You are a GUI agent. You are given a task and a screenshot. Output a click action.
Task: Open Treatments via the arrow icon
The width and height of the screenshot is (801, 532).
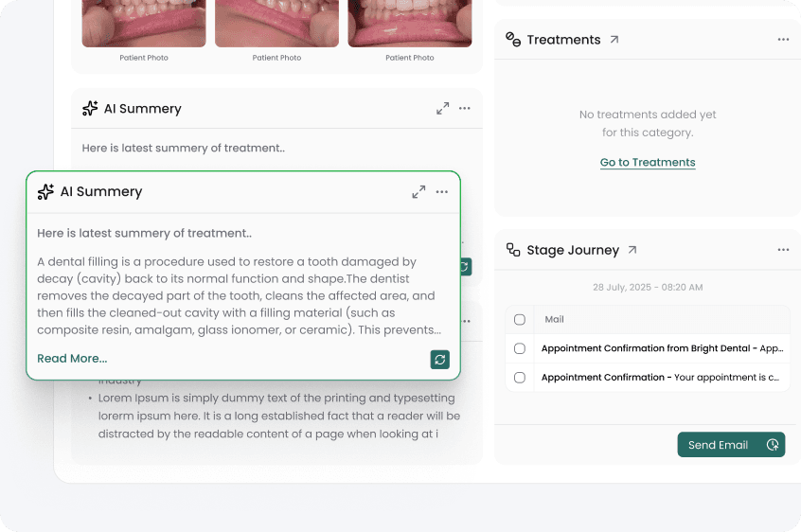614,40
